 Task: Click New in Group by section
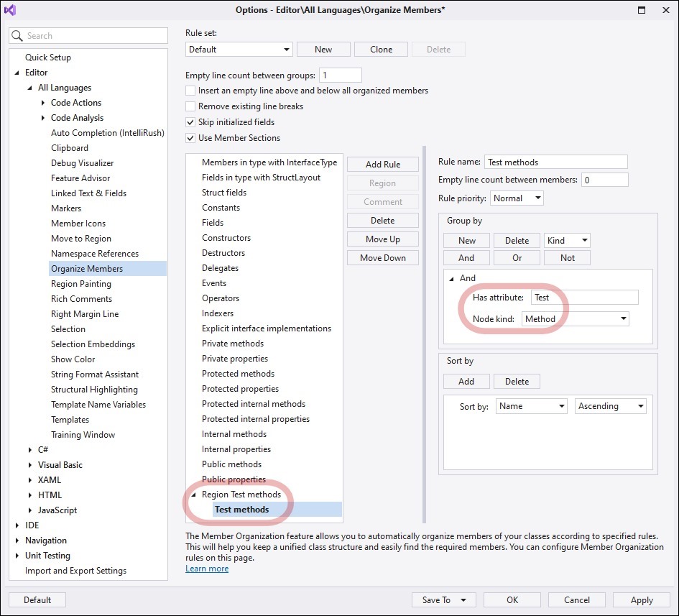(x=467, y=240)
